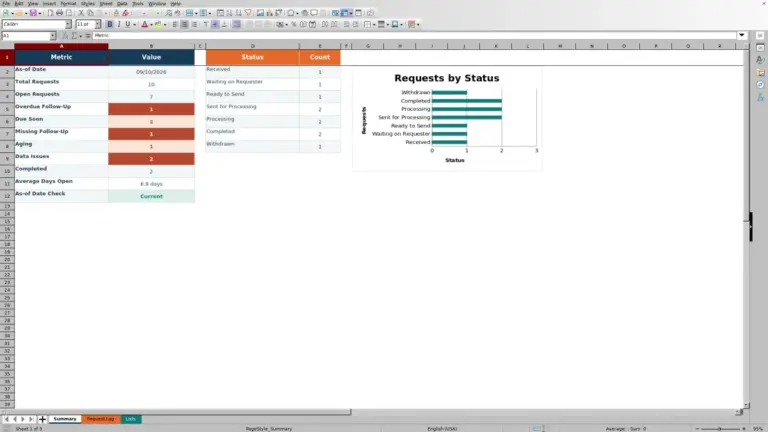Open the sidebar Gallery panel icon
The image size is (768, 432).
(x=760, y=72)
